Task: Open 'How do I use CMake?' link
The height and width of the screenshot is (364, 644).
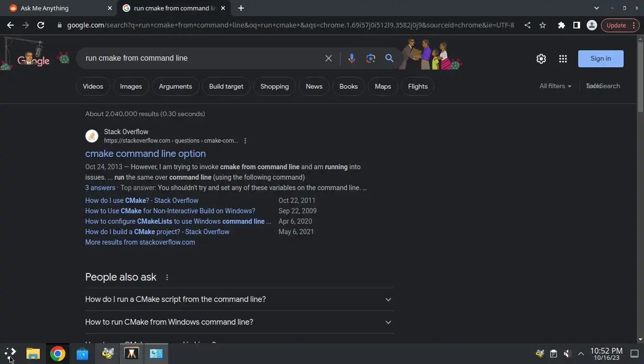Action: click(142, 200)
